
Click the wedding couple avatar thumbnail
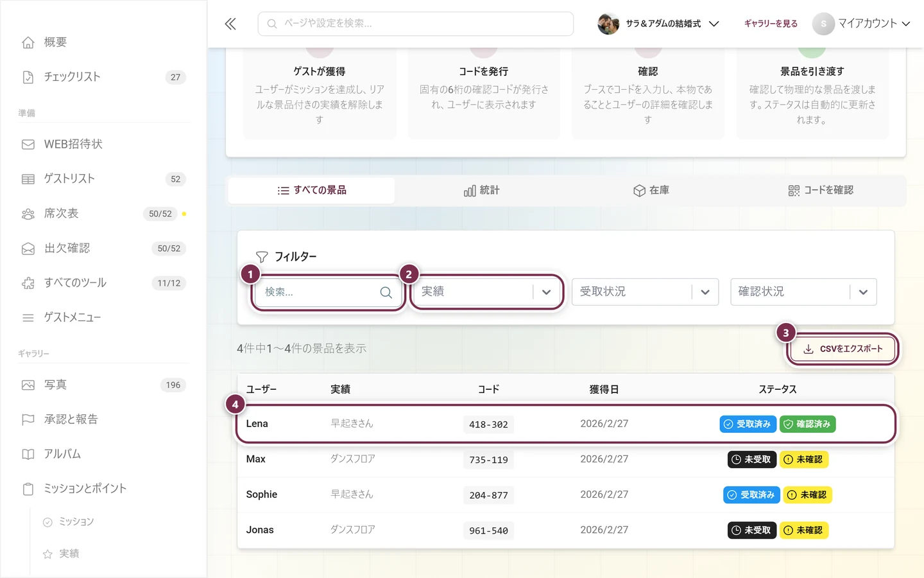[608, 24]
